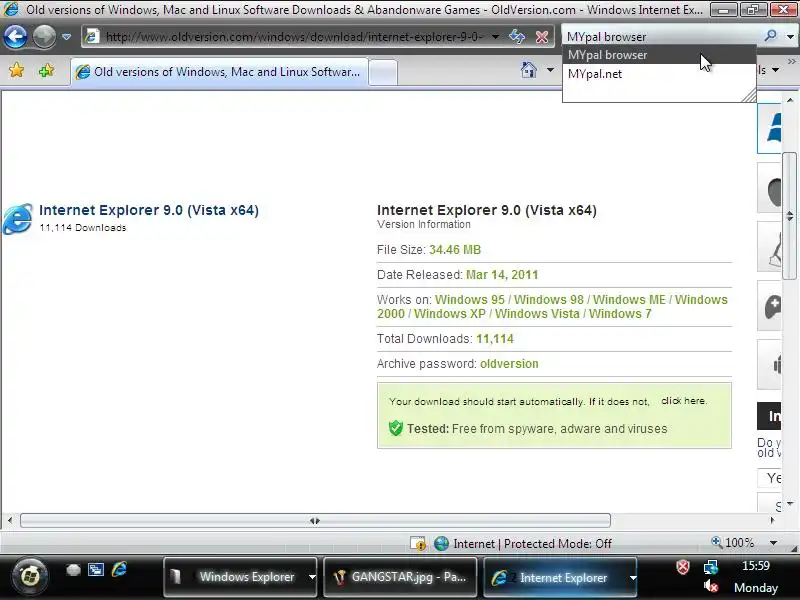Click the 15:59 system clock

tap(756, 565)
